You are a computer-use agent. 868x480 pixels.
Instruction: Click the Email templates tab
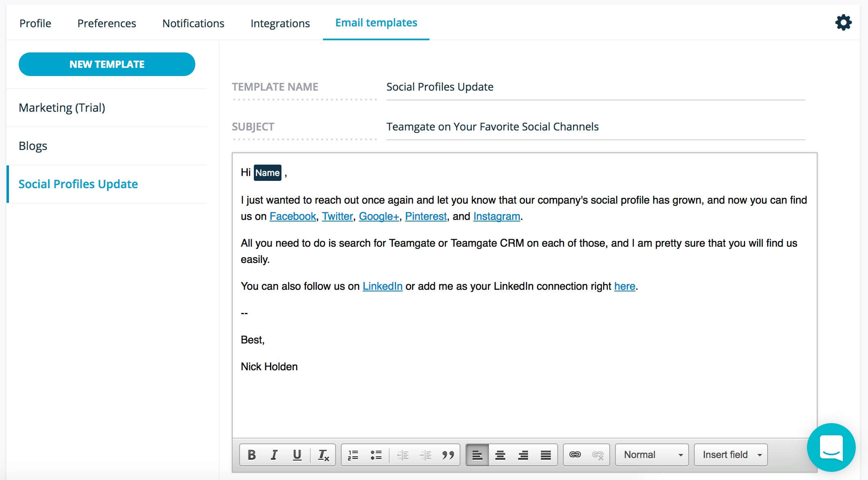tap(376, 23)
